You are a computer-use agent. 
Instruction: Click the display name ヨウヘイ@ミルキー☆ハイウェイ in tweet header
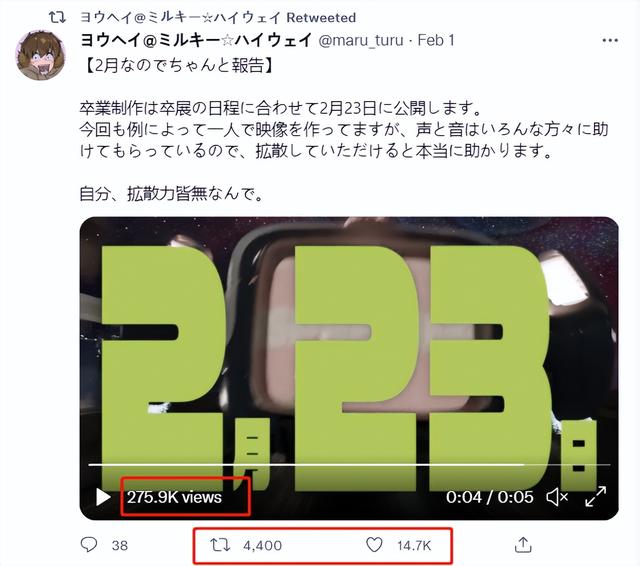point(196,40)
